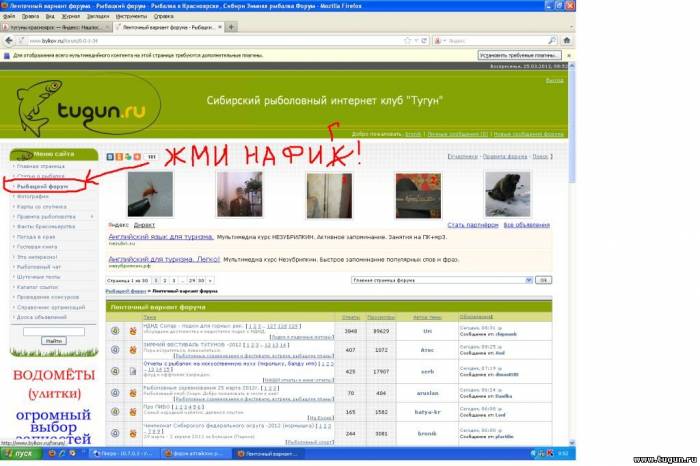The image size is (700, 466).
Task: Open the Справка menu
Action: [163, 16]
